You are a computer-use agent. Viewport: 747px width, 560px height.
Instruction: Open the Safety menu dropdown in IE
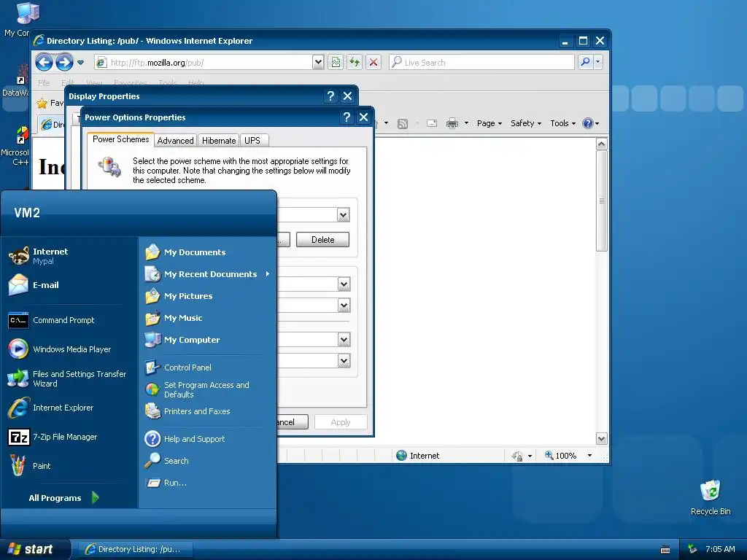pos(526,123)
